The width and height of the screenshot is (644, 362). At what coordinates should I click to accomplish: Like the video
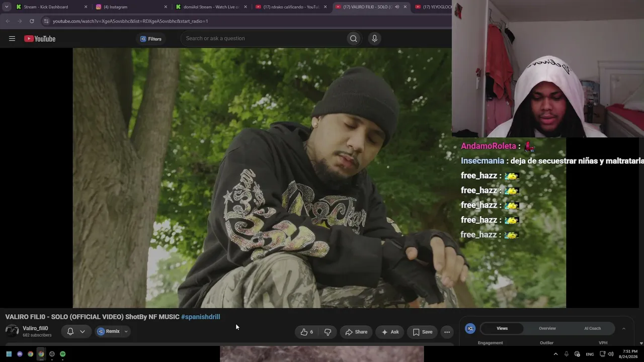[x=307, y=332]
